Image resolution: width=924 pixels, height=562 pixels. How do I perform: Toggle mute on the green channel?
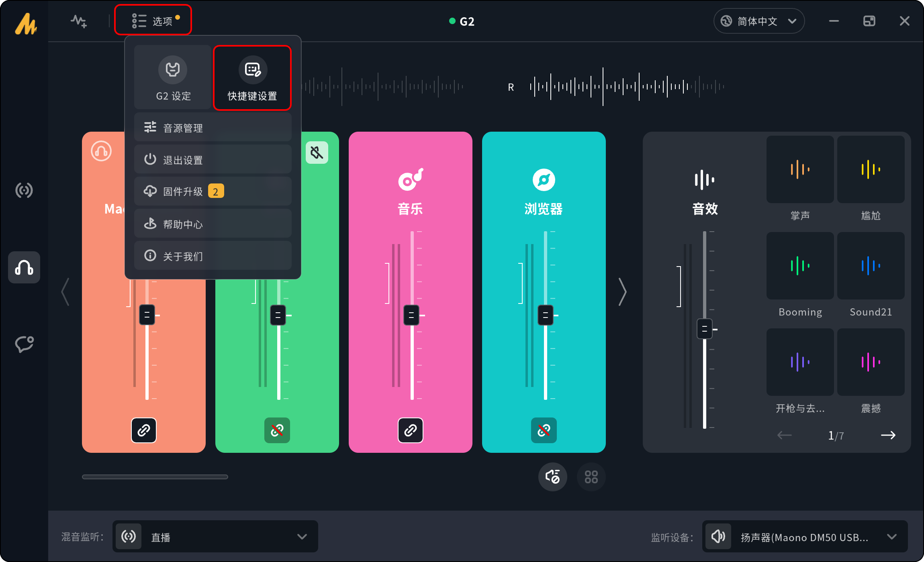(x=317, y=153)
